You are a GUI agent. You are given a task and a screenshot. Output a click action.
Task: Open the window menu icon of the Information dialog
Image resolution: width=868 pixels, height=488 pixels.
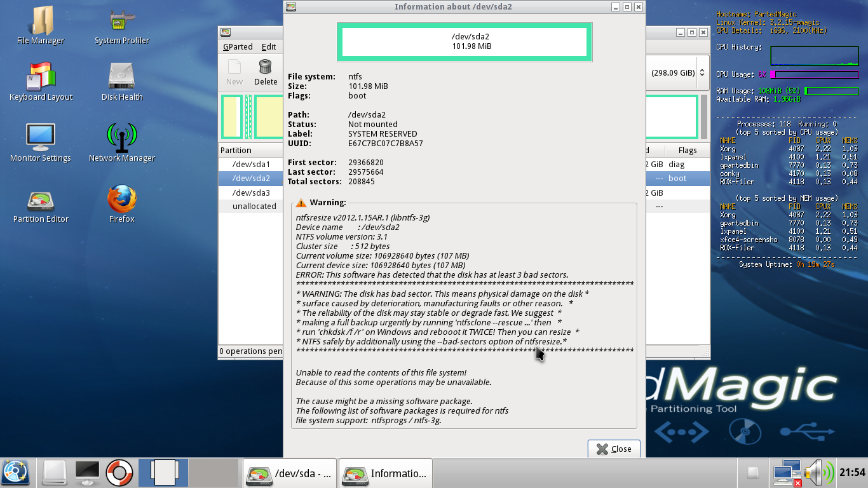point(291,7)
